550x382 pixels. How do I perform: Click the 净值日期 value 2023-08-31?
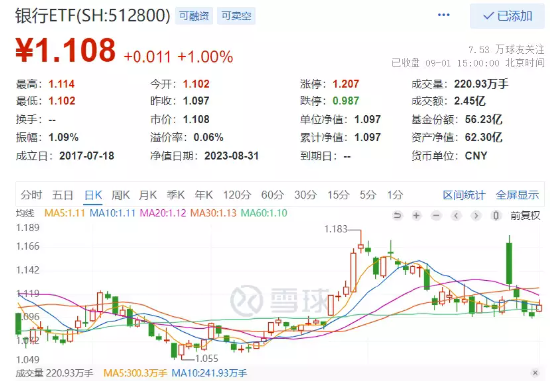[232, 156]
